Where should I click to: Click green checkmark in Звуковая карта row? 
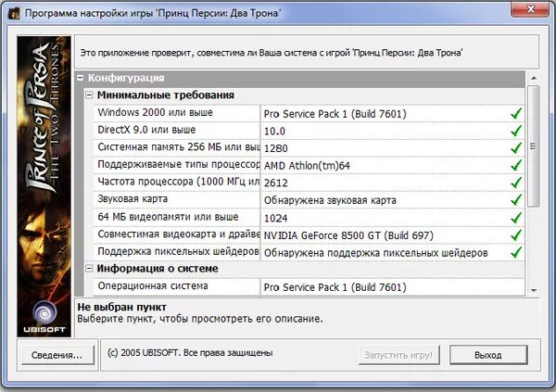(x=516, y=200)
